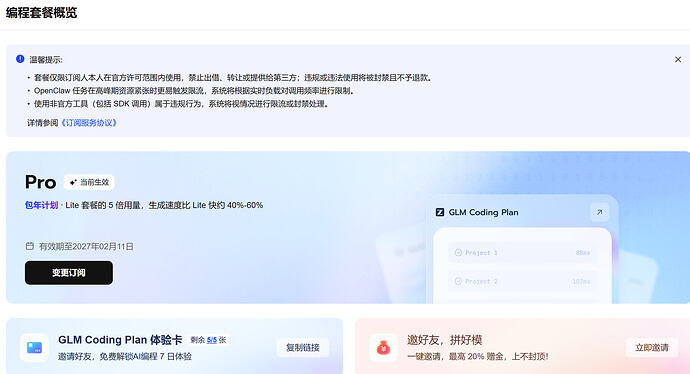The width and height of the screenshot is (690, 374).
Task: Click the GLM Coding Plan 体验卡 title
Action: tap(120, 340)
